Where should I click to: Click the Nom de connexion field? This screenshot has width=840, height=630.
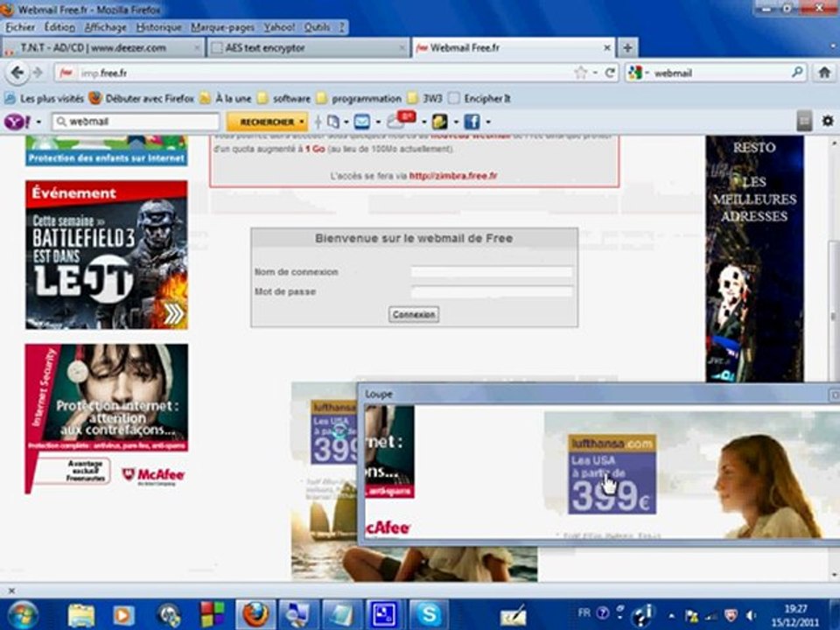point(491,271)
